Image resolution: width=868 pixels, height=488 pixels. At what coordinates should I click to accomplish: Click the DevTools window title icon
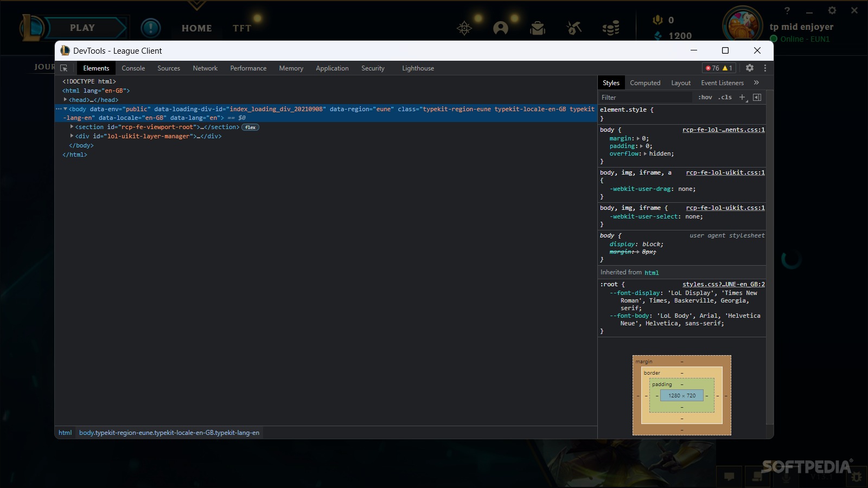[x=65, y=50]
